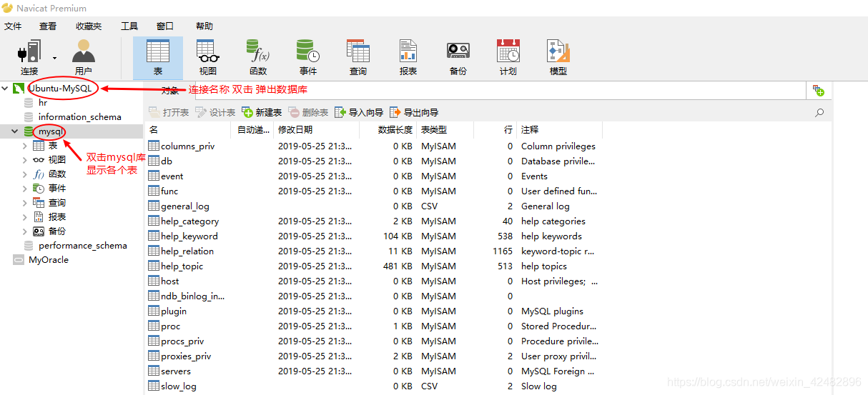Expand the 函数 tree node
Image resolution: width=868 pixels, height=395 pixels.
[x=25, y=174]
